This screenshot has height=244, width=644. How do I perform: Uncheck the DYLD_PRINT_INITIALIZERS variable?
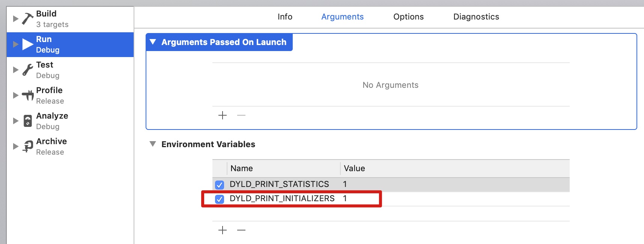[220, 199]
